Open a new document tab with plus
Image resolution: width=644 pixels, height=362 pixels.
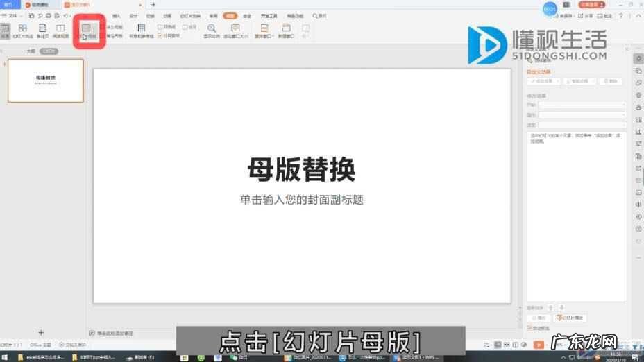click(x=153, y=5)
